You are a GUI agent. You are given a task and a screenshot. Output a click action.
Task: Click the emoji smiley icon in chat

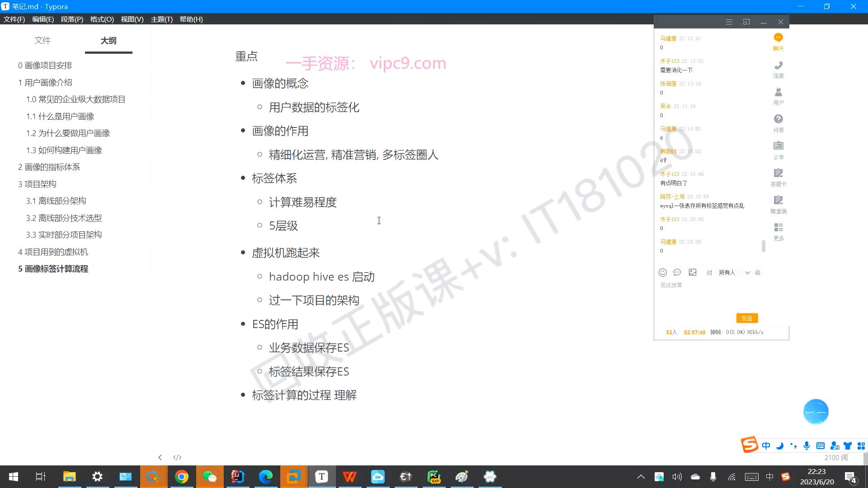663,272
